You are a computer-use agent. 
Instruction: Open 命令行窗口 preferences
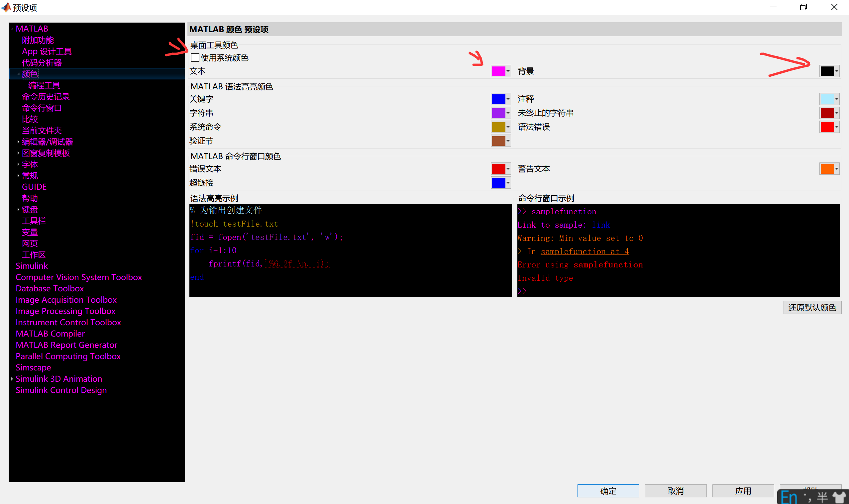pos(42,108)
